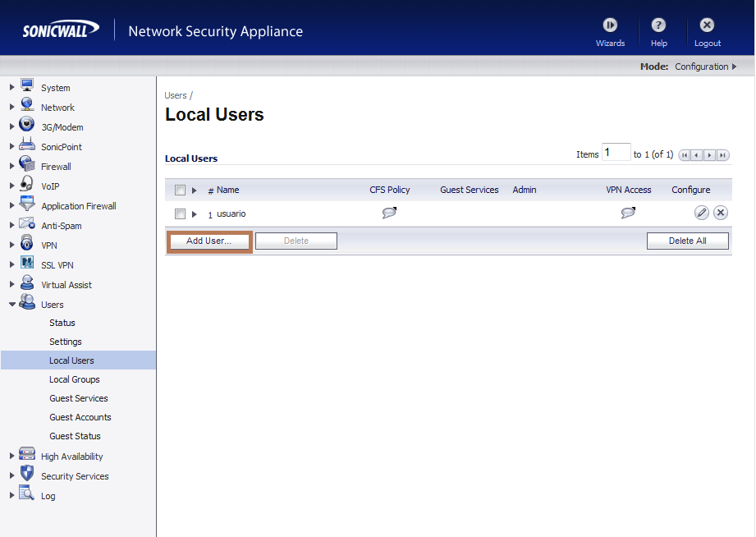Expand the Network menu arrow
This screenshot has height=537, width=756.
pos(12,107)
